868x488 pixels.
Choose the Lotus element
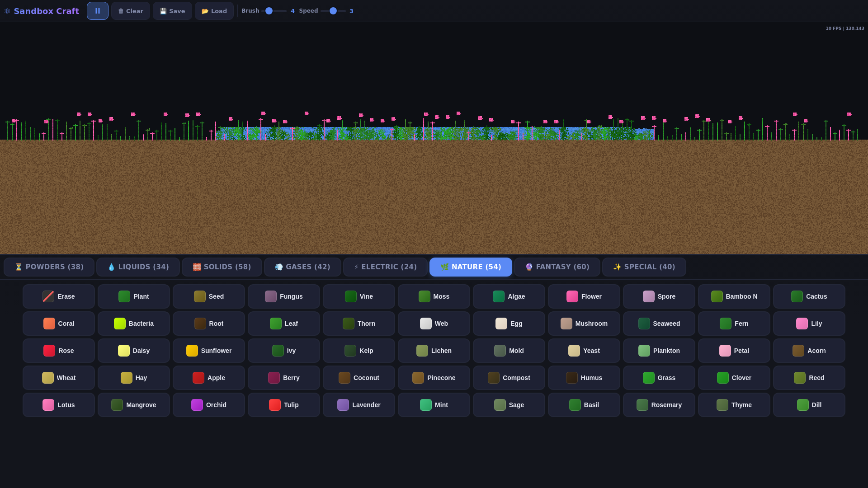point(59,405)
